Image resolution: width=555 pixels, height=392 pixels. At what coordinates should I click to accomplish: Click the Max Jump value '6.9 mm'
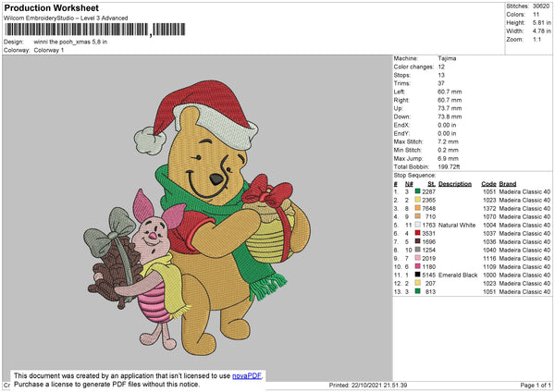coord(448,158)
